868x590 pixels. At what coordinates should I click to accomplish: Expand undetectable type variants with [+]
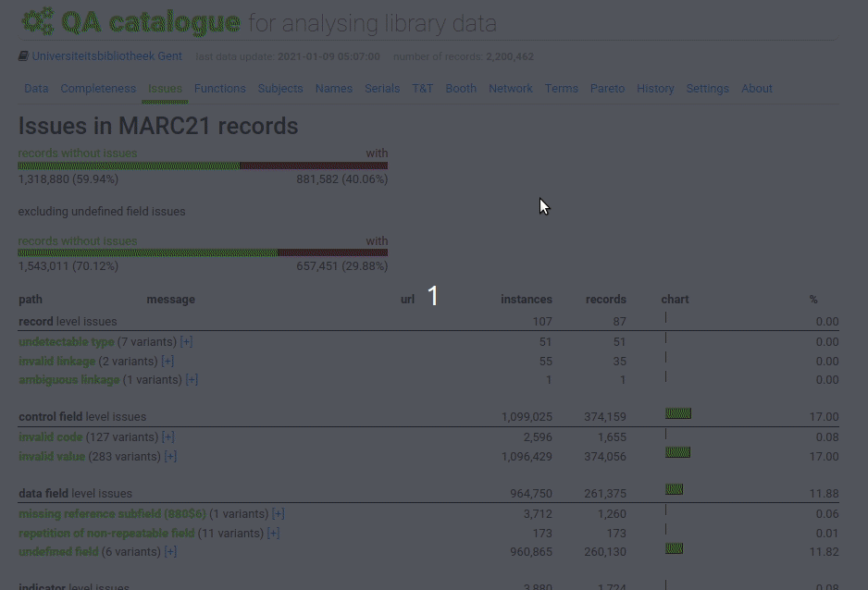click(x=186, y=342)
